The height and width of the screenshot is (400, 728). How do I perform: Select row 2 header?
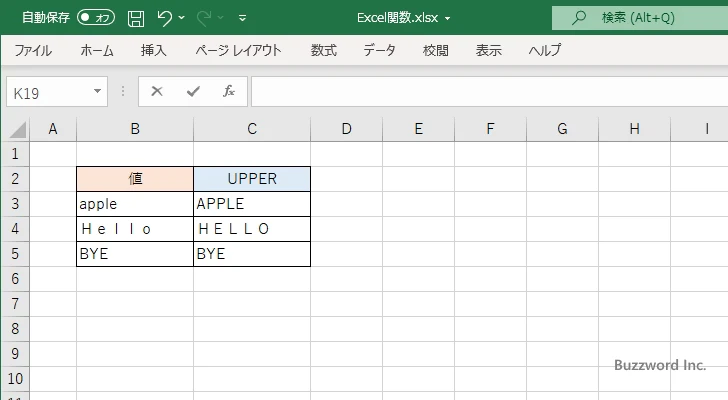point(15,179)
